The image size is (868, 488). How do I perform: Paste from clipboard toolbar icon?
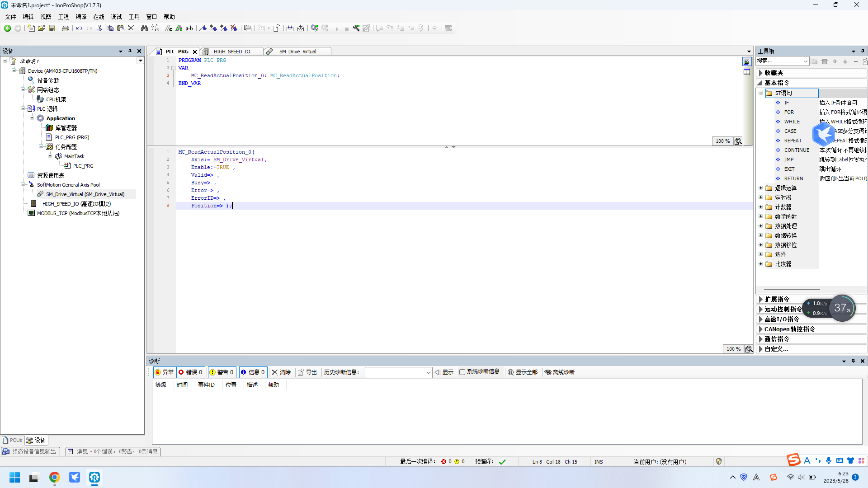point(121,28)
